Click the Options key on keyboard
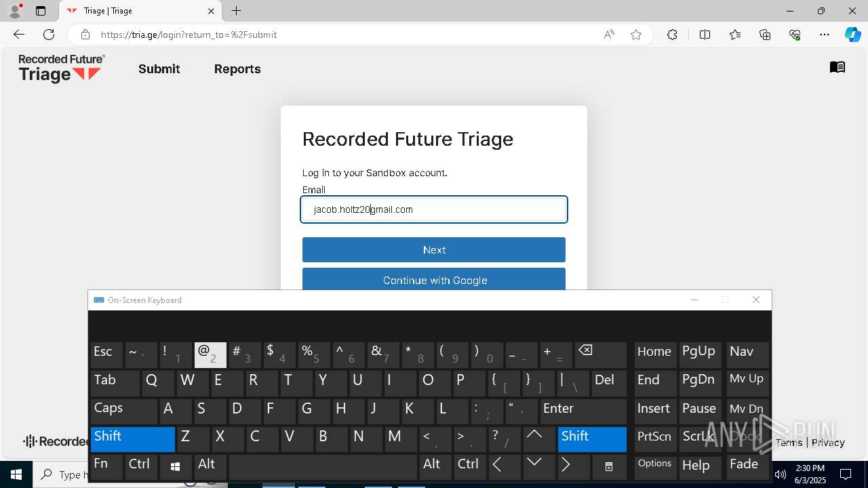 coord(654,466)
